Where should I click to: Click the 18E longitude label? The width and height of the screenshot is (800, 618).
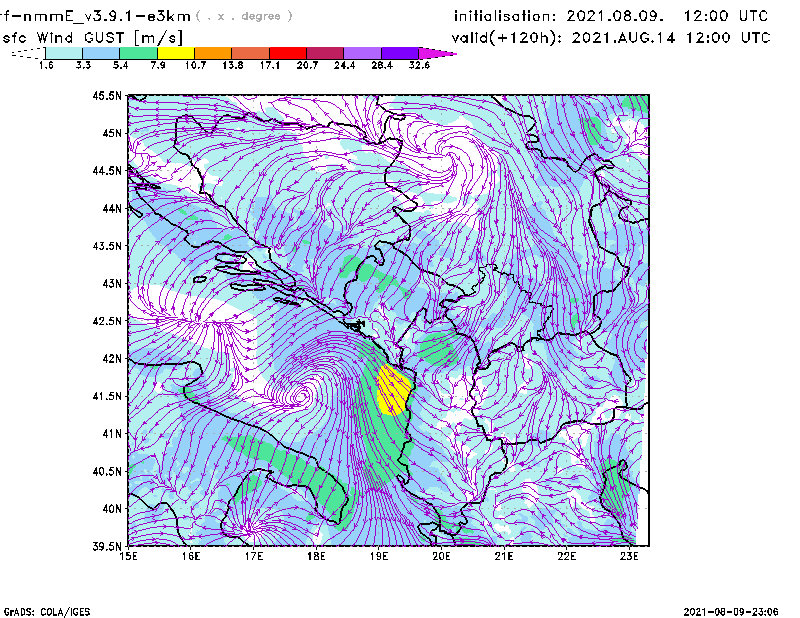click(x=316, y=556)
